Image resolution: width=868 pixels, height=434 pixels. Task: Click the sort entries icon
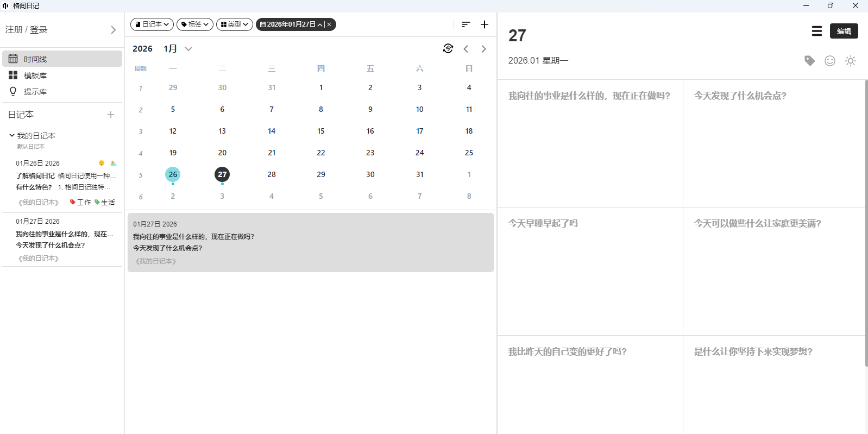[466, 24]
